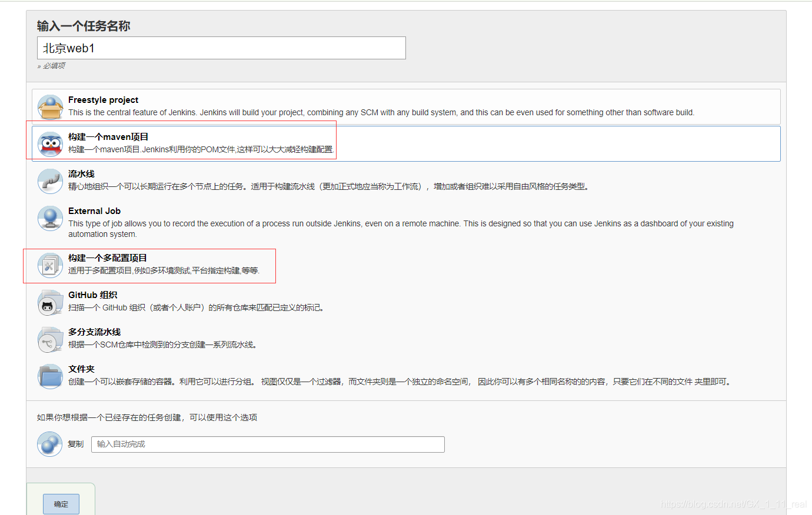Choose the GitHub 组织 title

(x=93, y=295)
